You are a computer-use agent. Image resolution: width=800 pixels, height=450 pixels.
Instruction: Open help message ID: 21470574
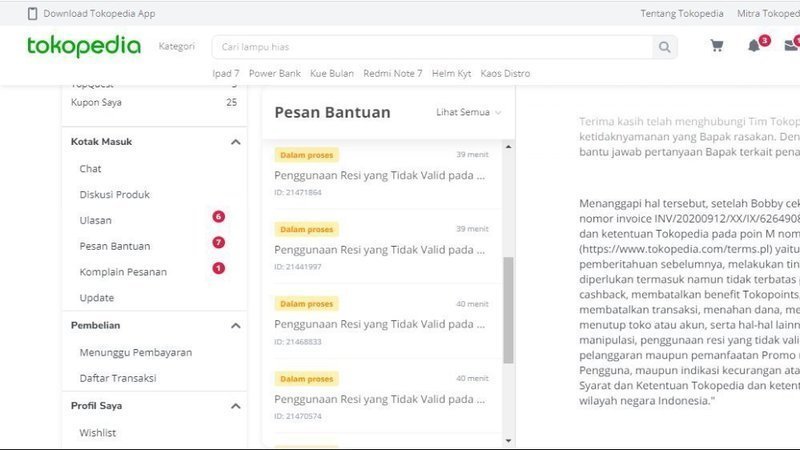point(382,396)
